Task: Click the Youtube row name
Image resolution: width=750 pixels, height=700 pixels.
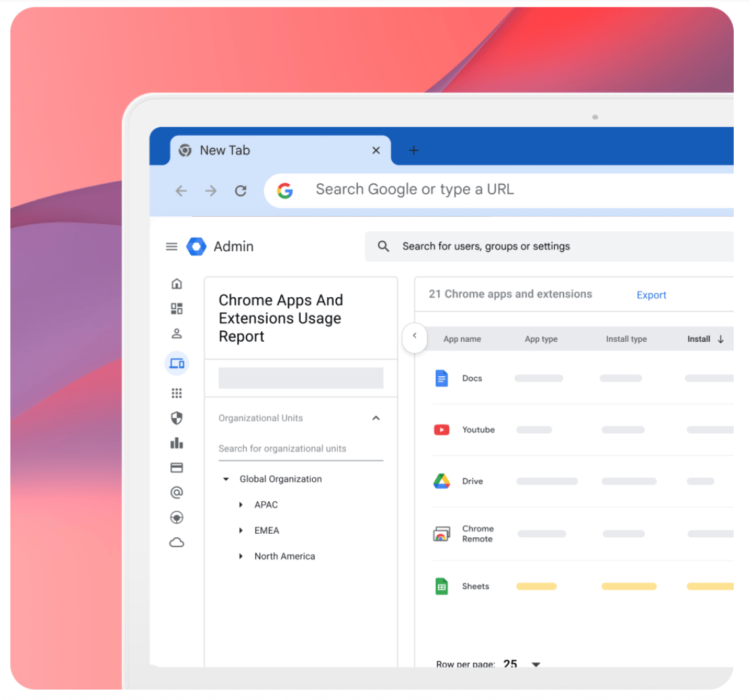Action: click(478, 430)
